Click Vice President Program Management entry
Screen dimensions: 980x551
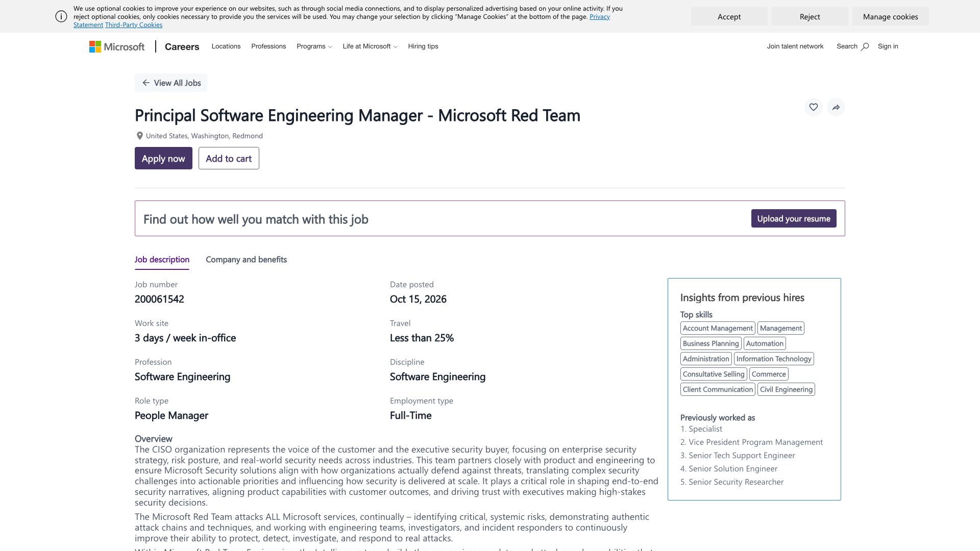click(x=751, y=442)
